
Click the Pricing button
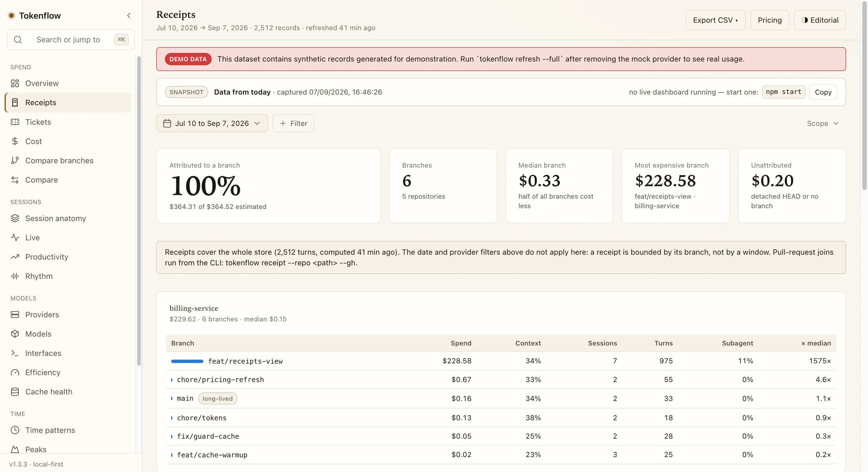pyautogui.click(x=769, y=20)
